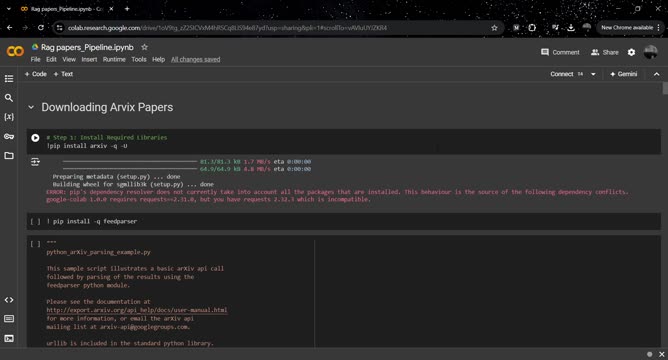
Task: Collapse the header with the chevron
Action: 656,74
